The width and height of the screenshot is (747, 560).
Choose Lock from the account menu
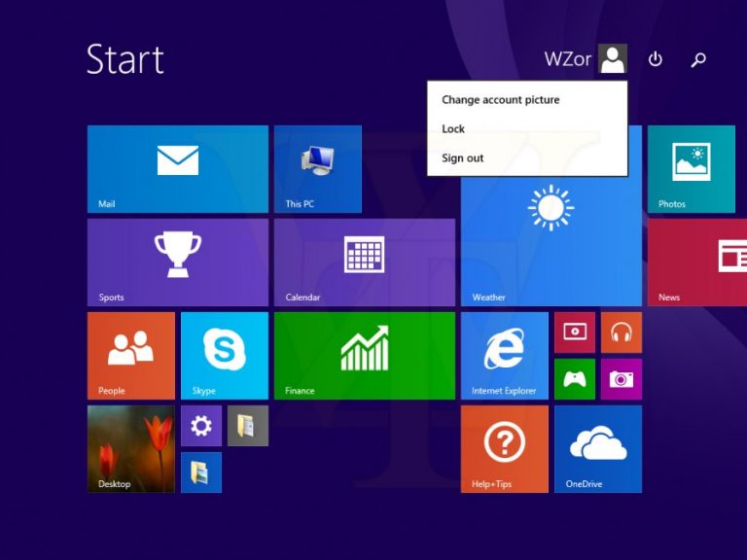(453, 129)
